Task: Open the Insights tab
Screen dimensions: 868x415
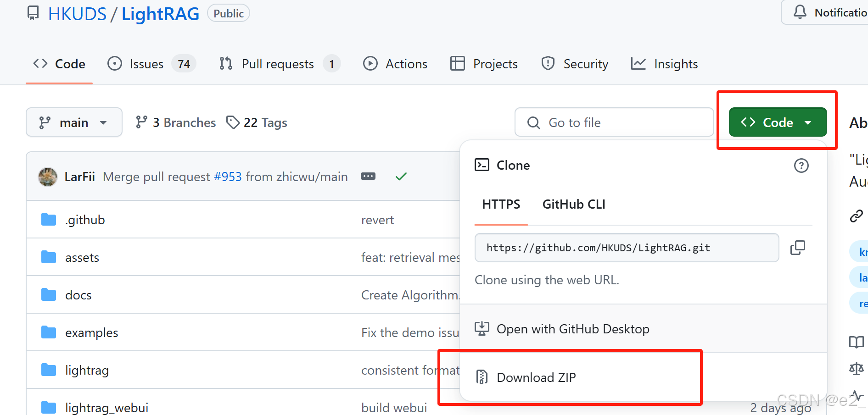Action: (664, 64)
